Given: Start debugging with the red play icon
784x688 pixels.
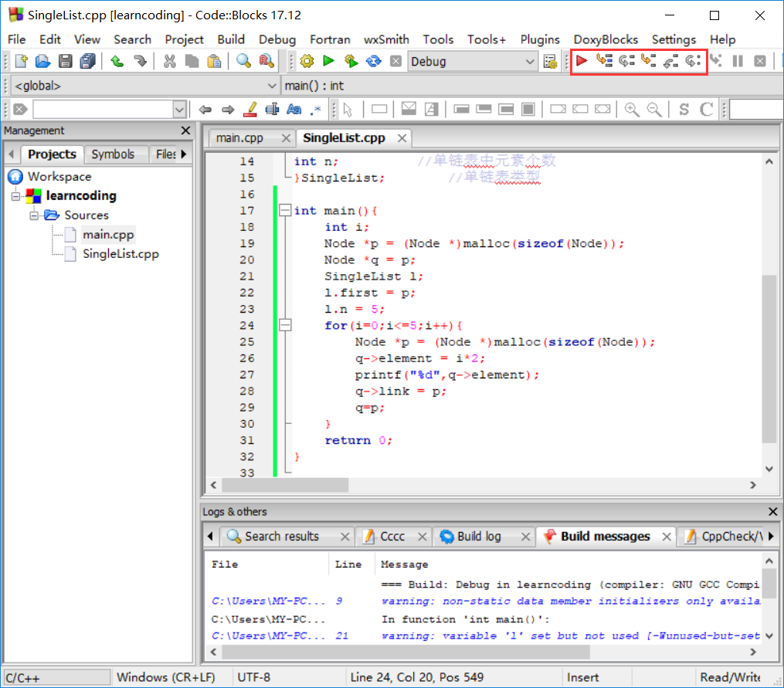Looking at the screenshot, I should point(582,61).
